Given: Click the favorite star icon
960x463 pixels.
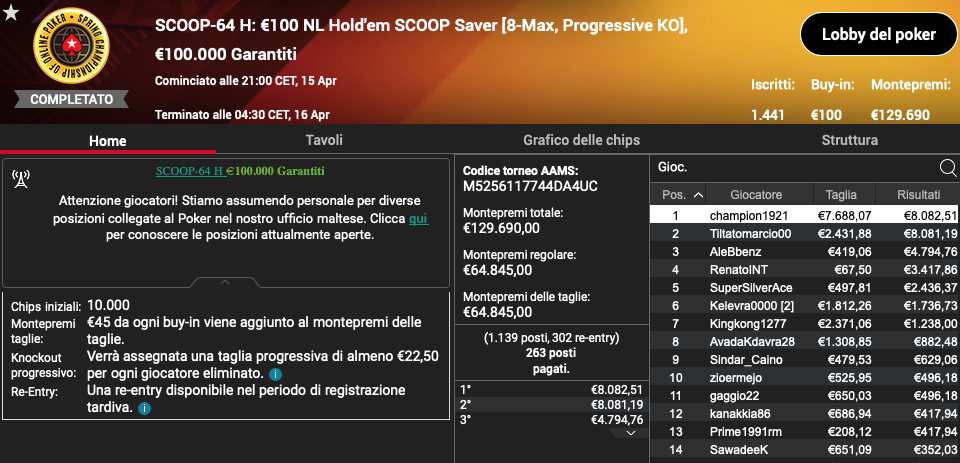Looking at the screenshot, I should coord(11,12).
